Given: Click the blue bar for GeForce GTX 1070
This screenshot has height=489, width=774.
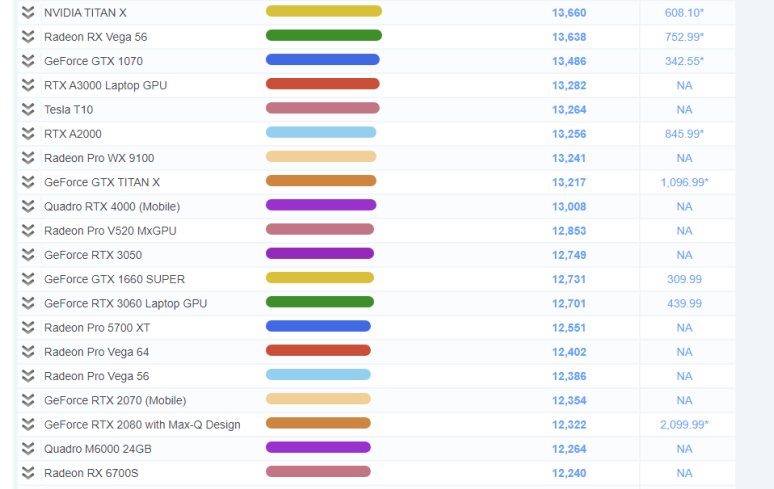Looking at the screenshot, I should point(322,59).
